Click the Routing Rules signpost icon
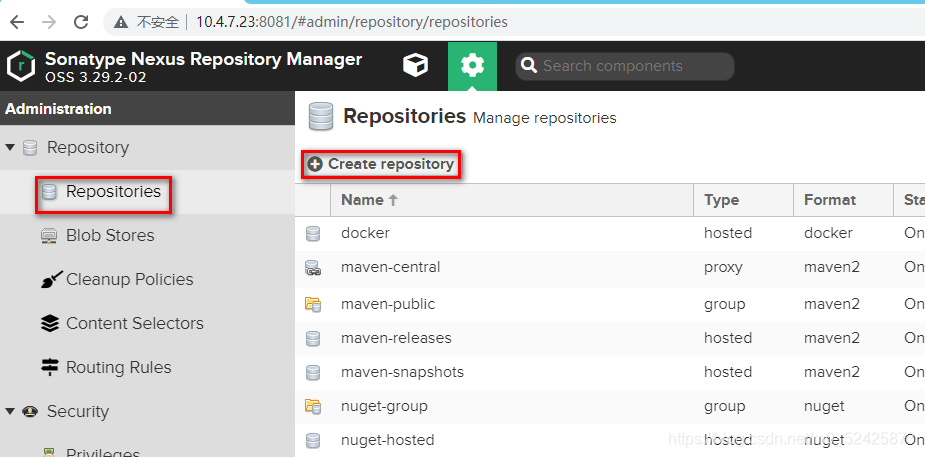The width and height of the screenshot is (925, 457). (x=49, y=367)
